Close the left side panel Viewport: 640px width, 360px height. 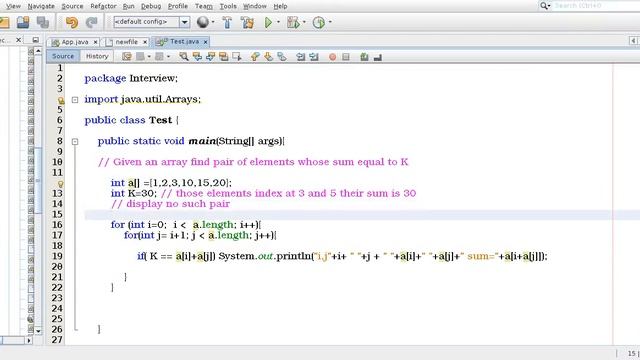click(x=18, y=40)
